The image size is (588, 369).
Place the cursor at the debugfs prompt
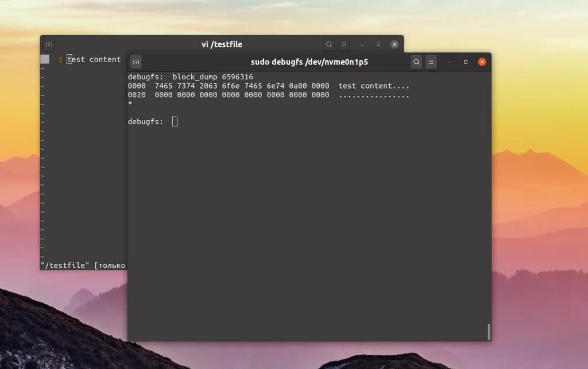pos(173,121)
